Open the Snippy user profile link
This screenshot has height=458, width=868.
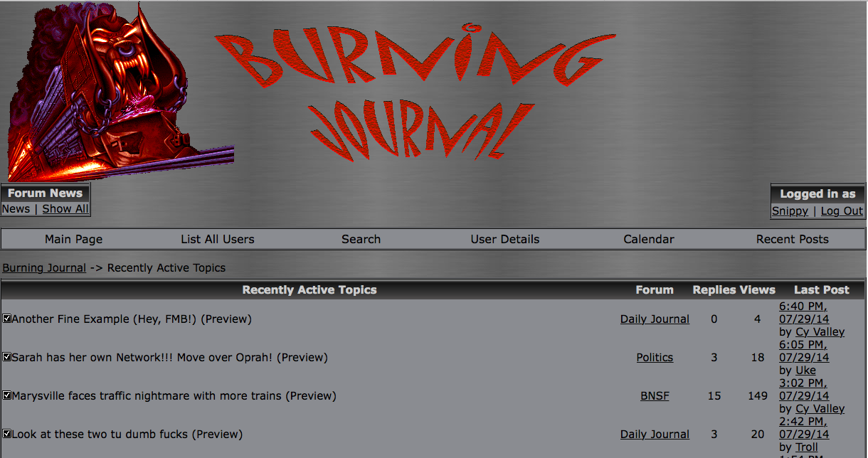[x=790, y=211]
